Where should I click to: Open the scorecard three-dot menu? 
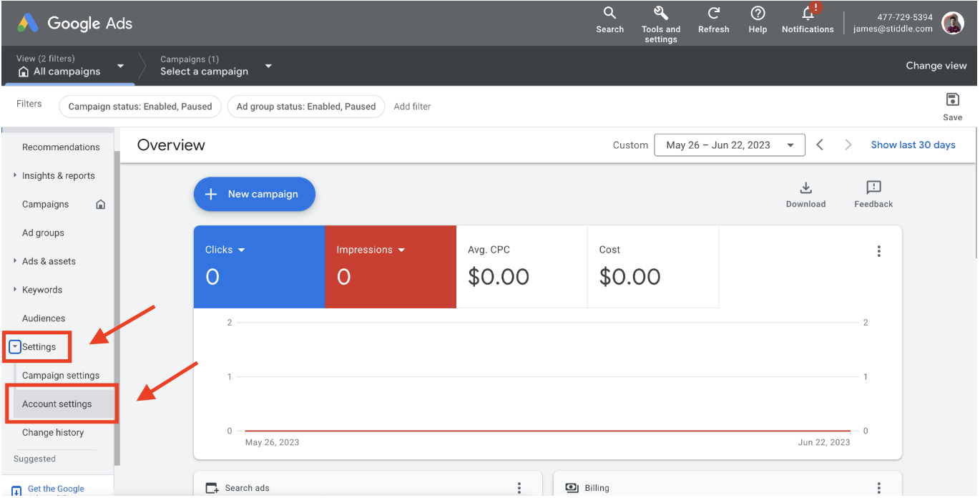tap(878, 251)
